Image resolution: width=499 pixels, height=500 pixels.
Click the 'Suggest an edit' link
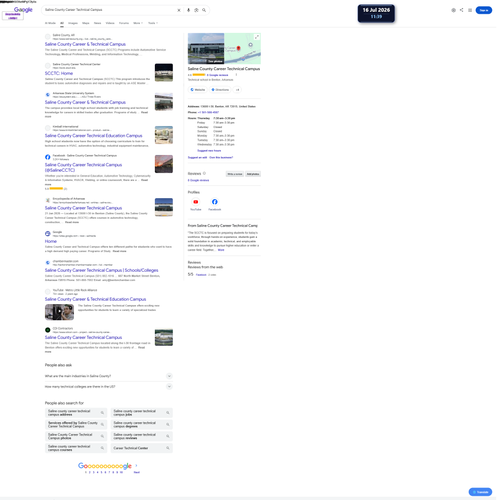pos(197,157)
